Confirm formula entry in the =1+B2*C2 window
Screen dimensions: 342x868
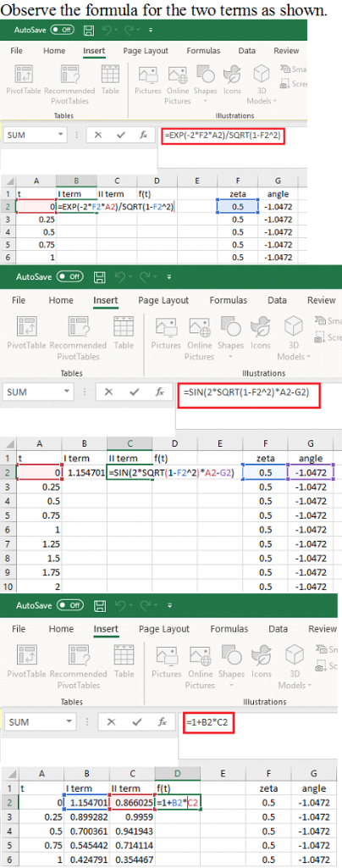click(136, 722)
